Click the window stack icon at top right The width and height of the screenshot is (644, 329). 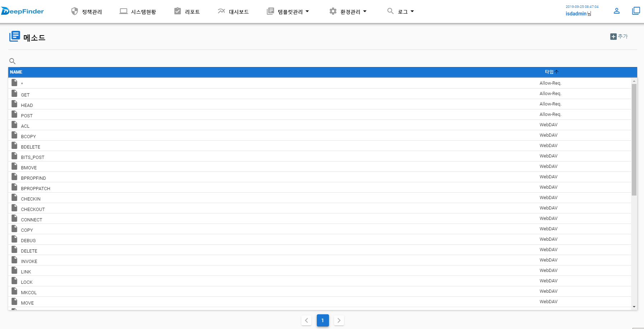[636, 11]
